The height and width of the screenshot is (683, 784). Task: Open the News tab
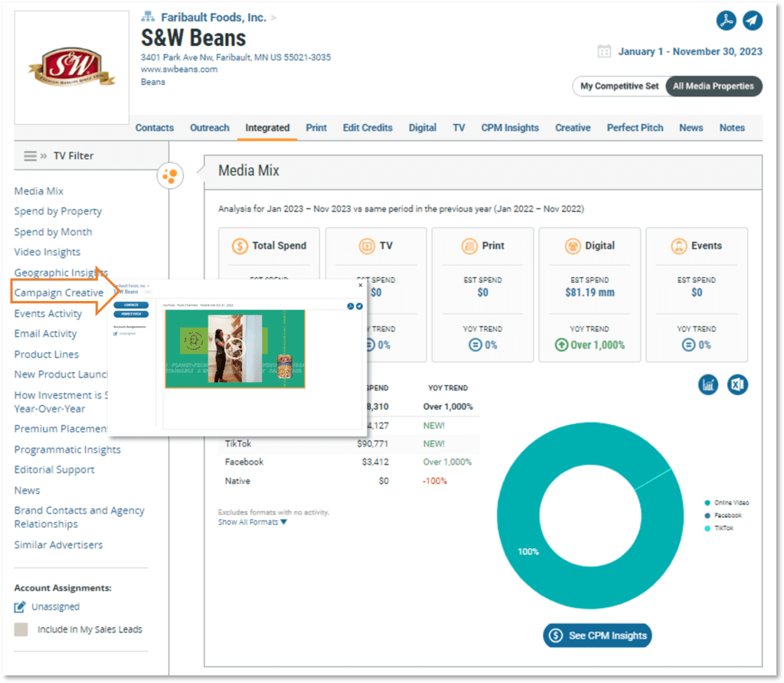pos(691,128)
